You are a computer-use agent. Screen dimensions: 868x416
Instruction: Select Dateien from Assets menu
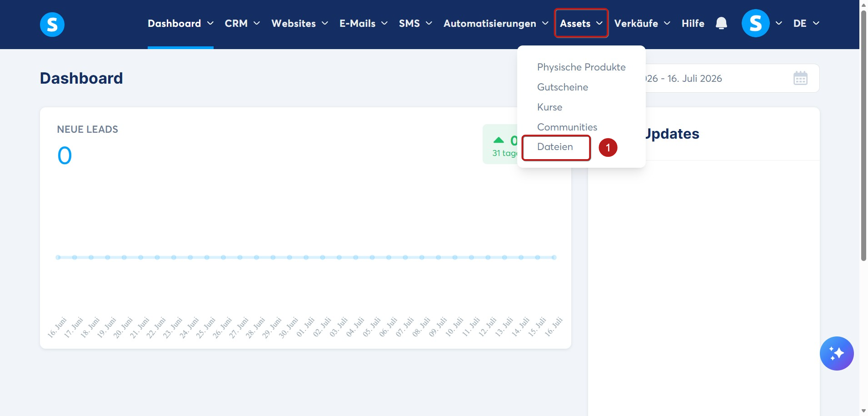pos(555,147)
